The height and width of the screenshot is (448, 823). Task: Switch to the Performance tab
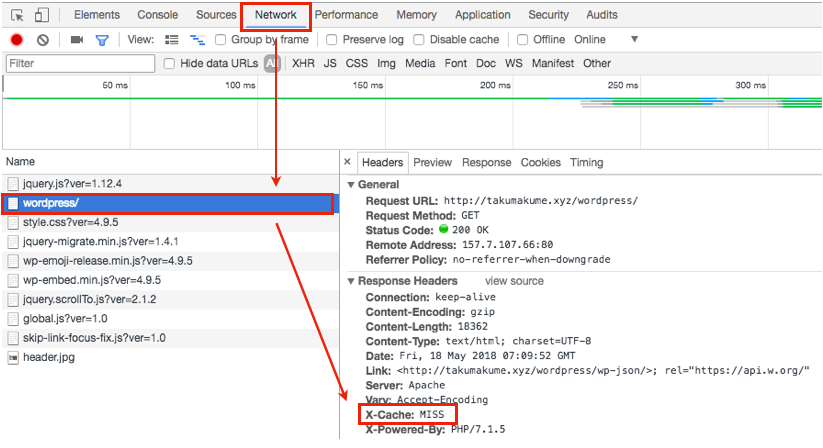pyautogui.click(x=346, y=15)
